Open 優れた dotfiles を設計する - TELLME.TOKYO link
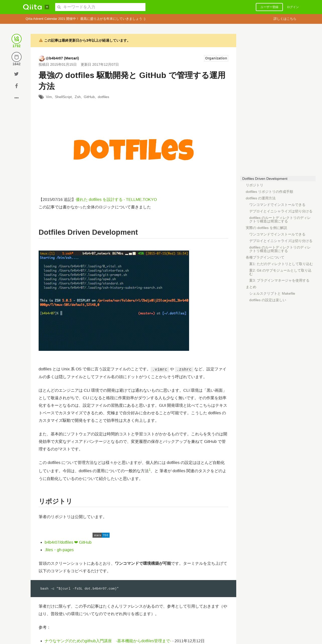322x644 pixels. 116,200
